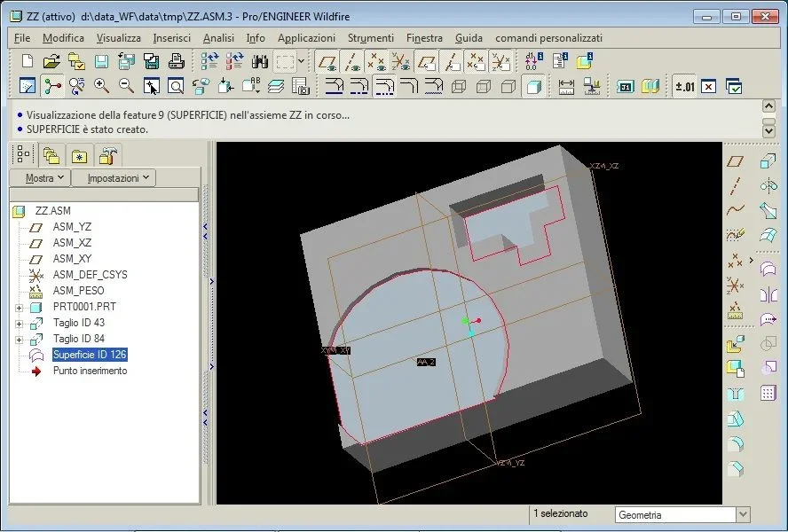Enable Shading display mode
The height and width of the screenshot is (532, 788).
[x=533, y=86]
